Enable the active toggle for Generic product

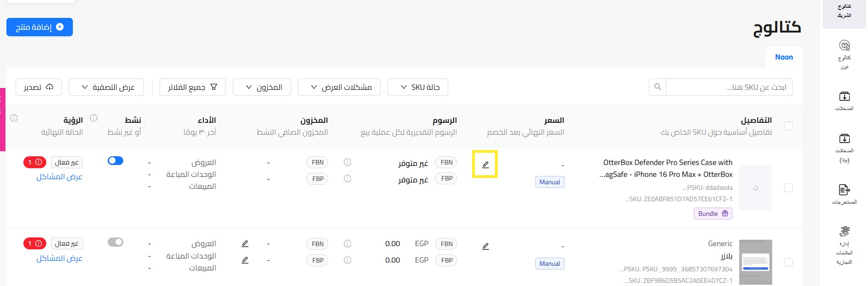click(x=115, y=242)
